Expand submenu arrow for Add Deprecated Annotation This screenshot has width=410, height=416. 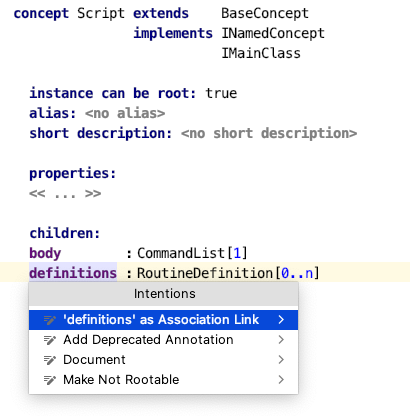pyautogui.click(x=281, y=340)
